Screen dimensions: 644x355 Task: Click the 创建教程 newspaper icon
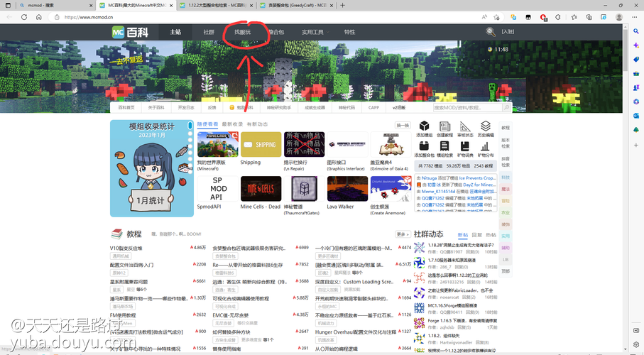point(444,126)
